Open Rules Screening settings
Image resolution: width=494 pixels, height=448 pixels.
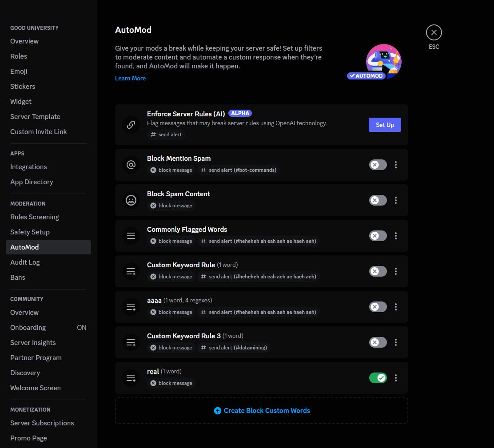48,217
